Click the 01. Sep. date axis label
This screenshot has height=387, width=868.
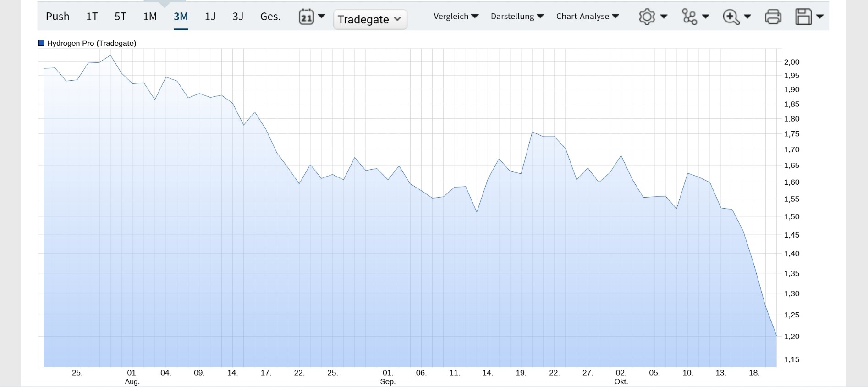click(388, 377)
